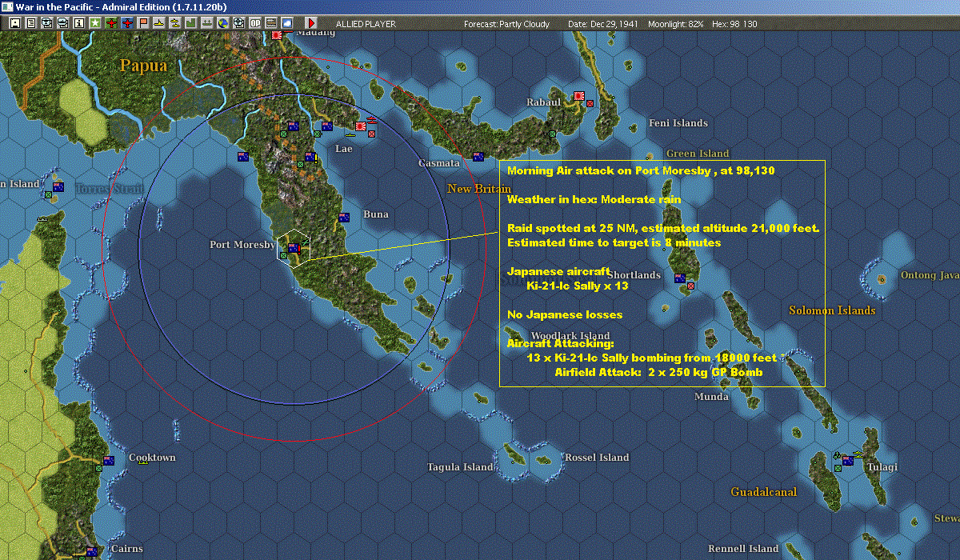The image size is (960, 560).
Task: Open the cloud weather toolbar icon
Action: 287,23
